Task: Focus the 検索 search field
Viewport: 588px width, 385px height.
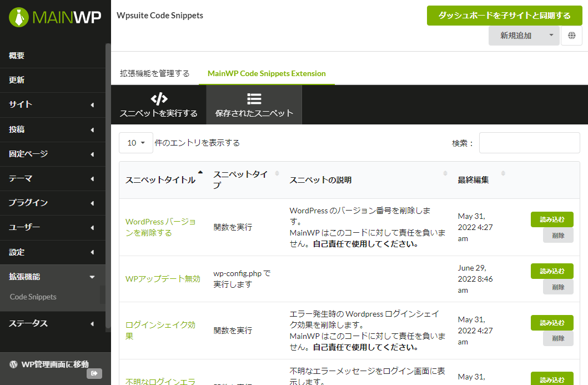Action: (530, 143)
